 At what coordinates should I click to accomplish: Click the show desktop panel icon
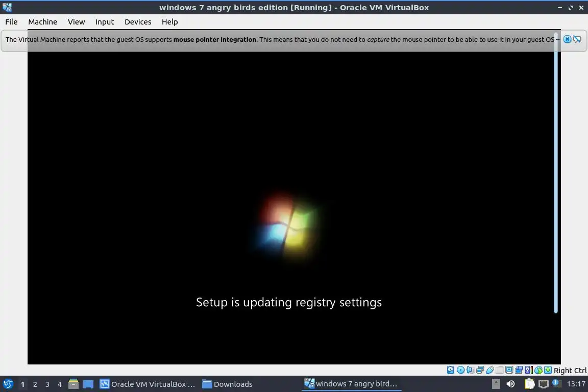(88, 384)
